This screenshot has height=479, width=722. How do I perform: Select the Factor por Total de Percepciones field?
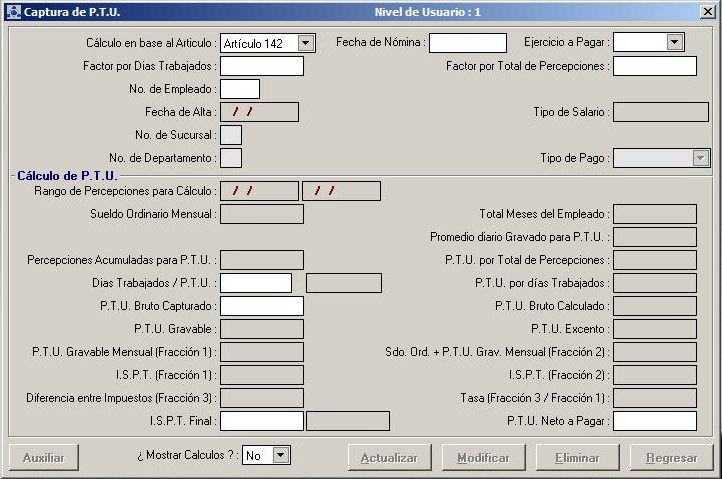pos(654,66)
